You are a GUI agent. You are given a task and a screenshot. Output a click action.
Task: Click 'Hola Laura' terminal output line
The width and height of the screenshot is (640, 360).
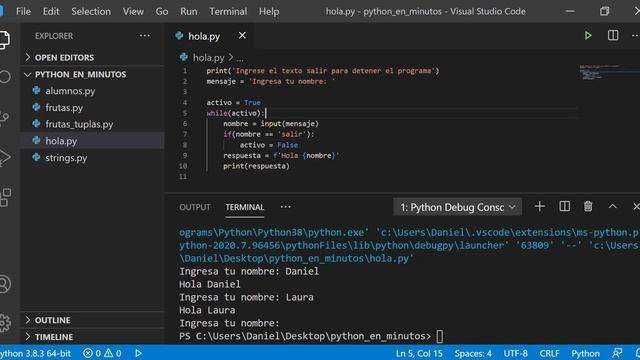click(207, 310)
